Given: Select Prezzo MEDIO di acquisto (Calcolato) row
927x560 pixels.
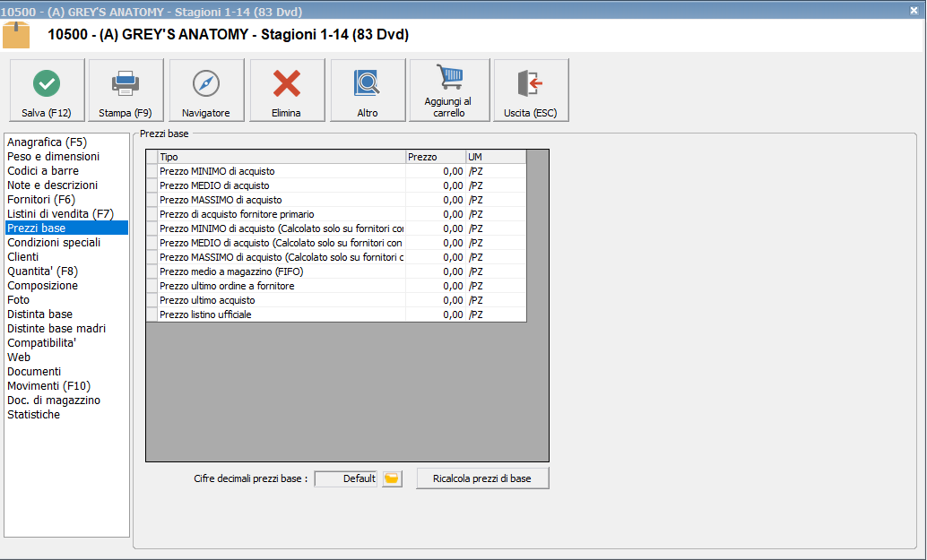Looking at the screenshot, I should point(336,243).
